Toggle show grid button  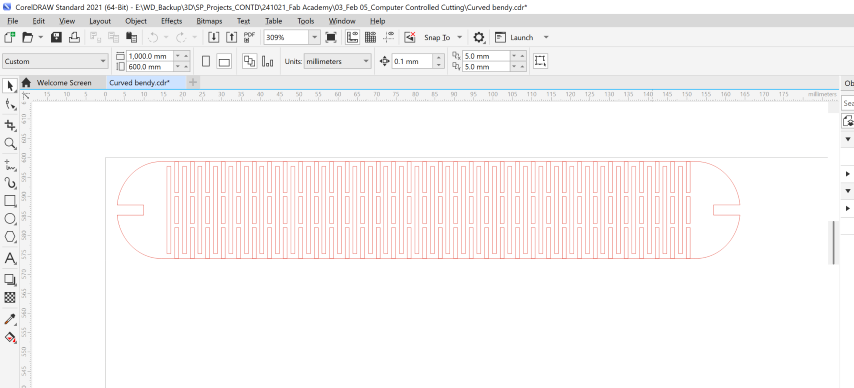370,37
